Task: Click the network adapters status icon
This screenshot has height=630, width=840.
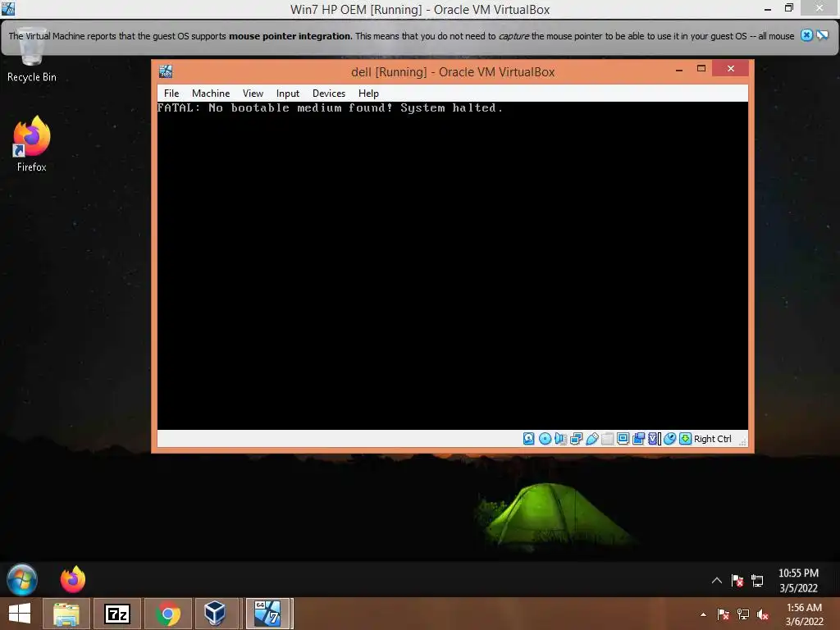Action: (576, 439)
